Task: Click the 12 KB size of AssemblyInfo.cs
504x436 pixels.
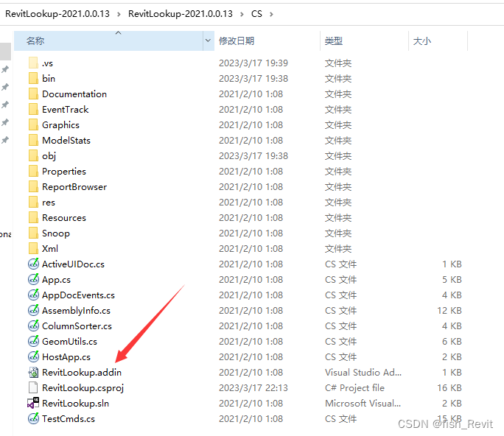Action: click(x=449, y=310)
